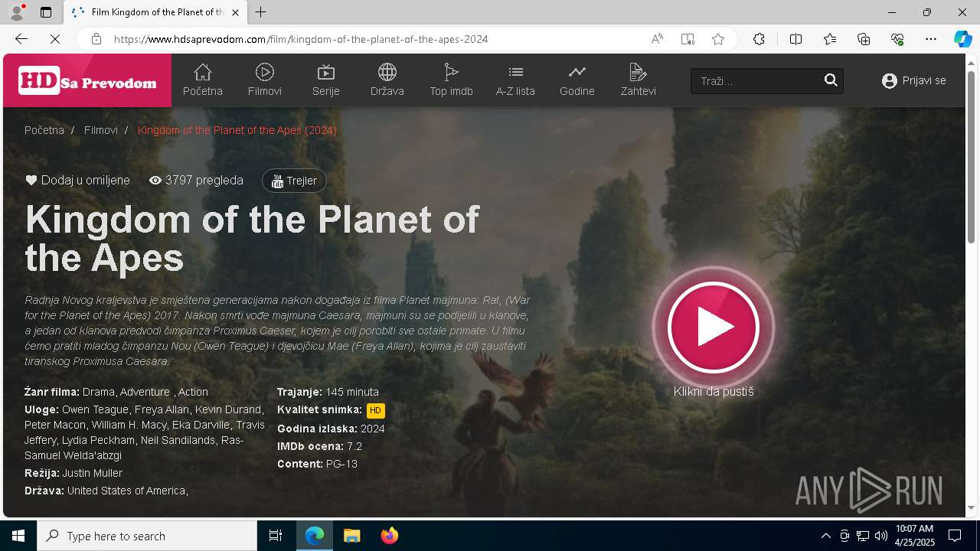Open the Filmovi nav item
Image resolution: width=980 pixels, height=551 pixels.
coord(265,80)
